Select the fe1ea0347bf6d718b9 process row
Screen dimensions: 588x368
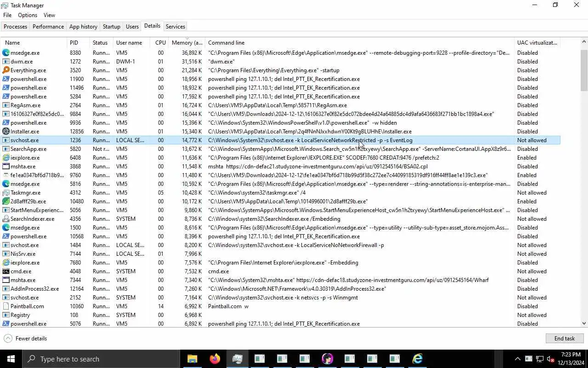pyautogui.click(x=280, y=175)
